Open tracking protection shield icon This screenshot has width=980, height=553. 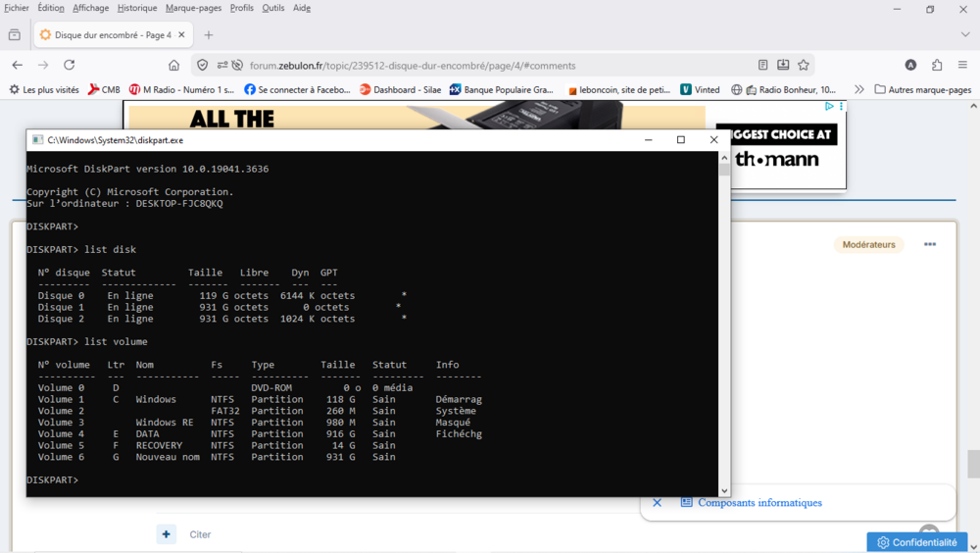203,65
